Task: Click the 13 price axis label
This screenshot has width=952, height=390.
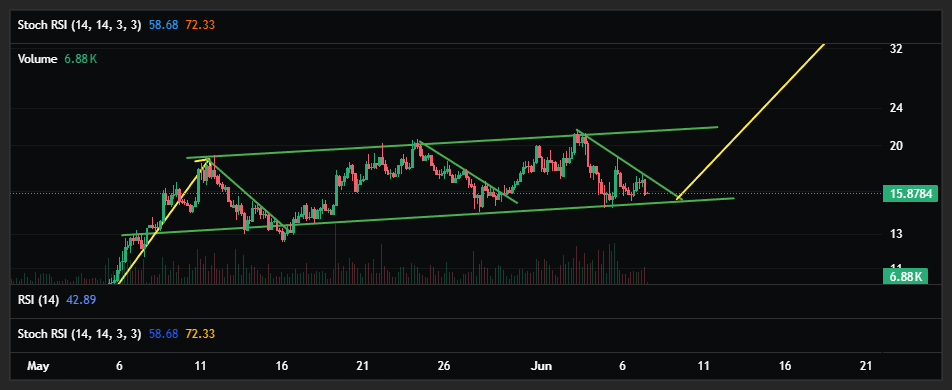Action: pyautogui.click(x=896, y=234)
